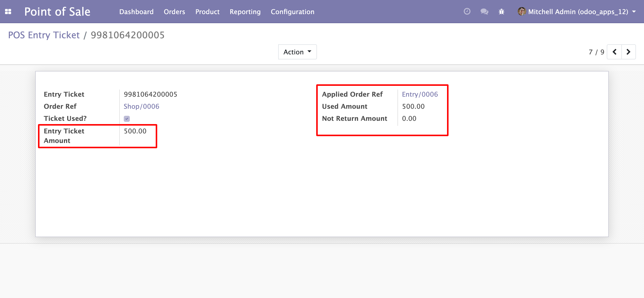Click the debug bug icon
Screen dimensions: 644x298
click(x=501, y=12)
